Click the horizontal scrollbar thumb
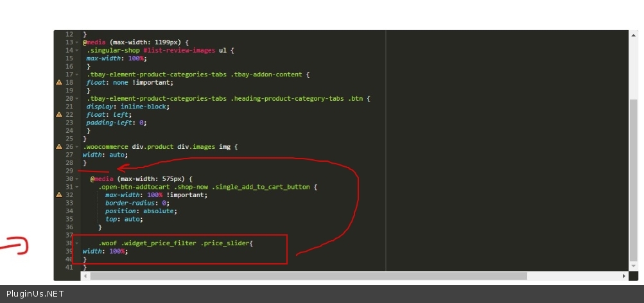 point(308,276)
